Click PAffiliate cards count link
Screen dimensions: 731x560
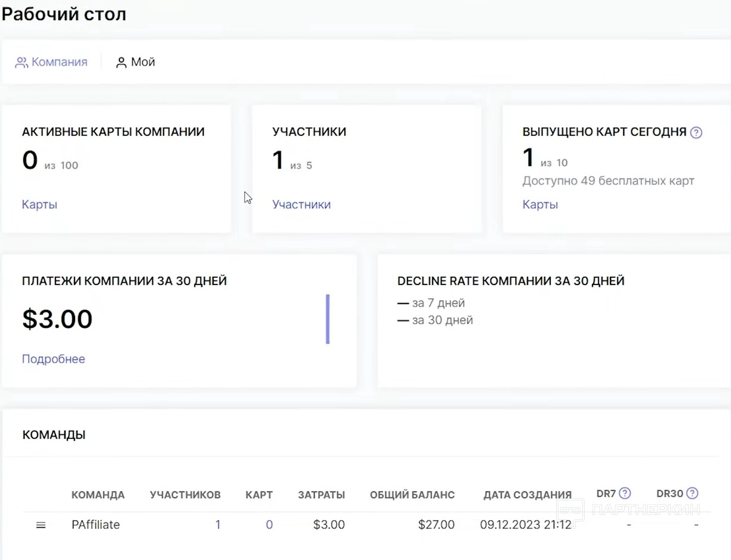[x=269, y=525]
